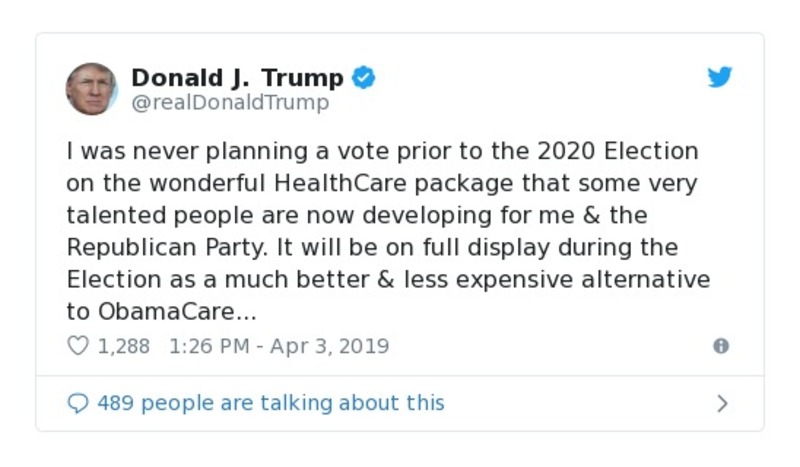Expand the conversation with the right chevron
Viewport: 800px width, 467px height.
722,404
